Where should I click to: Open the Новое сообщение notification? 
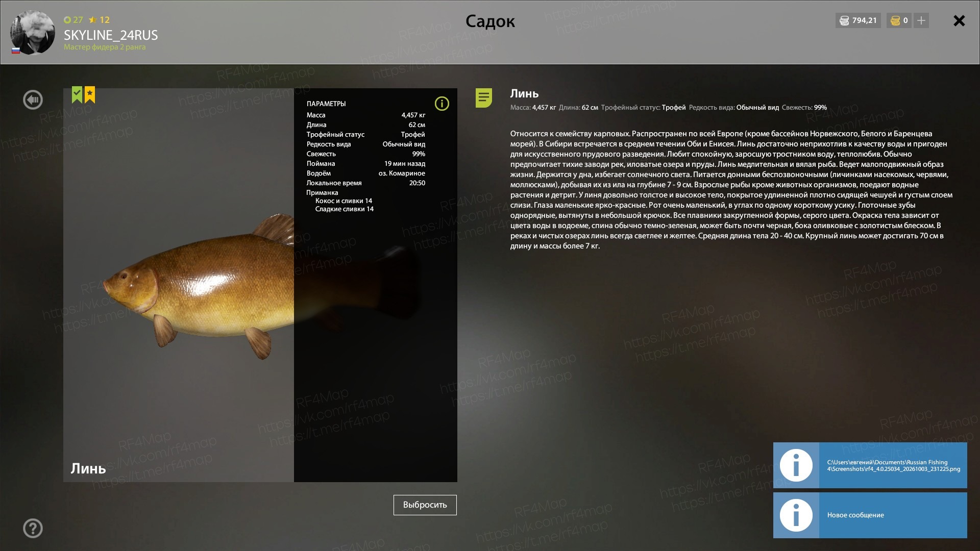tap(870, 515)
